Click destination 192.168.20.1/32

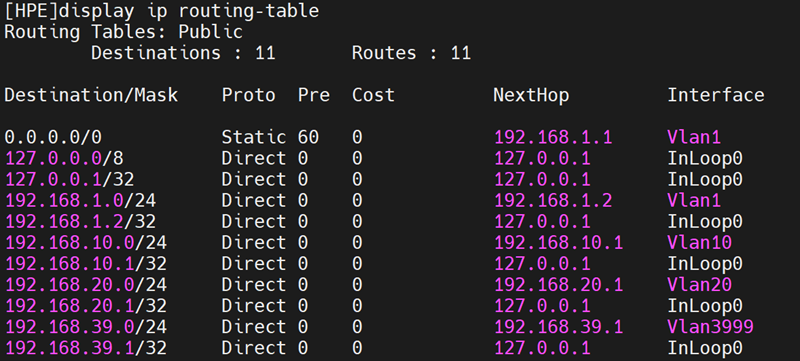86,305
